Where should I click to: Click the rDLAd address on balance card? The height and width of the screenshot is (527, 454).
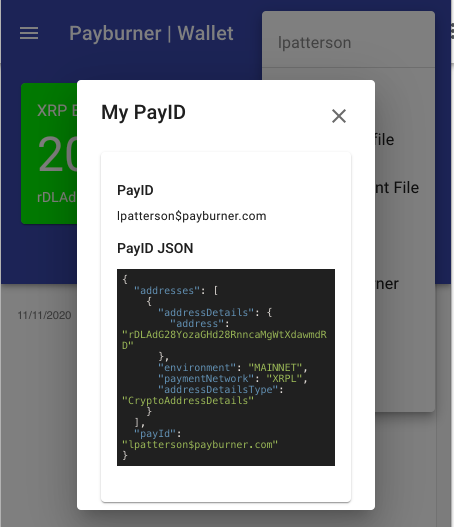point(57,197)
